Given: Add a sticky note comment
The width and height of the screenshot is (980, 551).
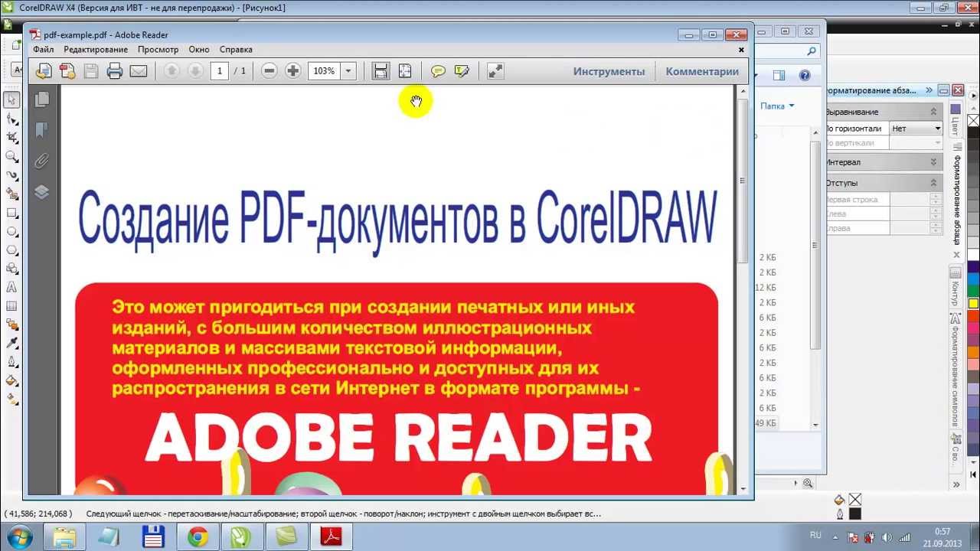Looking at the screenshot, I should click(x=438, y=71).
